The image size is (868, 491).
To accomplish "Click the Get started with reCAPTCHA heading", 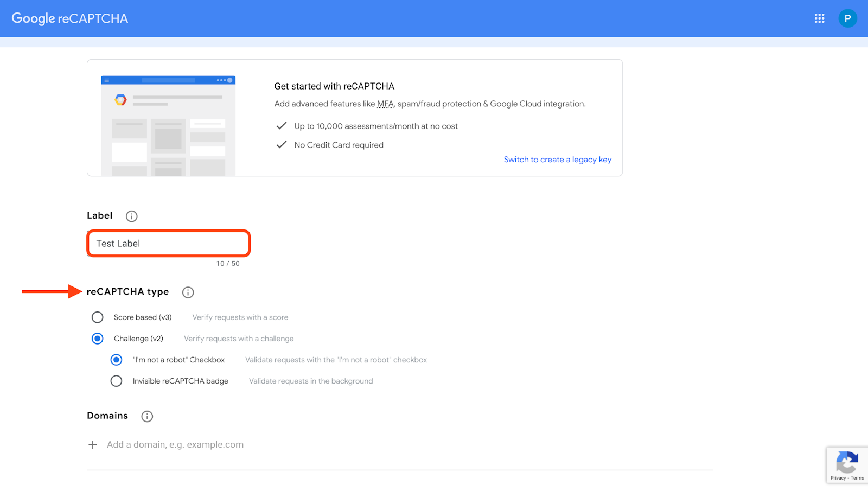I will [334, 86].
